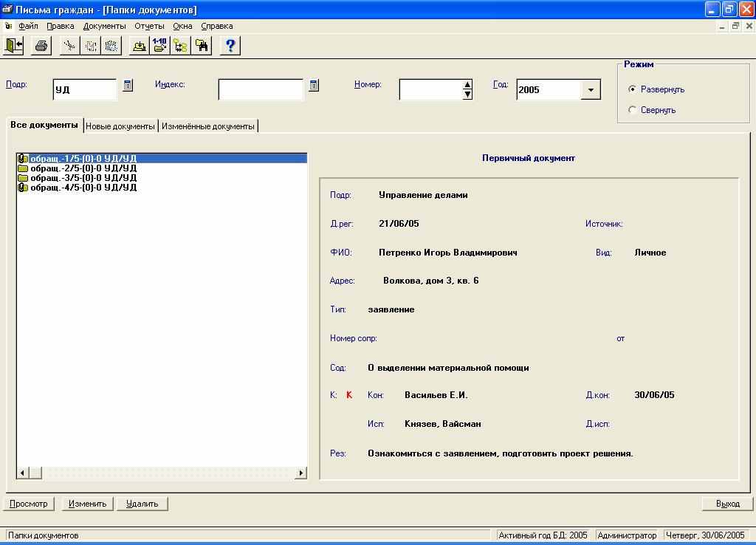Open the Файл menu

pyautogui.click(x=28, y=26)
